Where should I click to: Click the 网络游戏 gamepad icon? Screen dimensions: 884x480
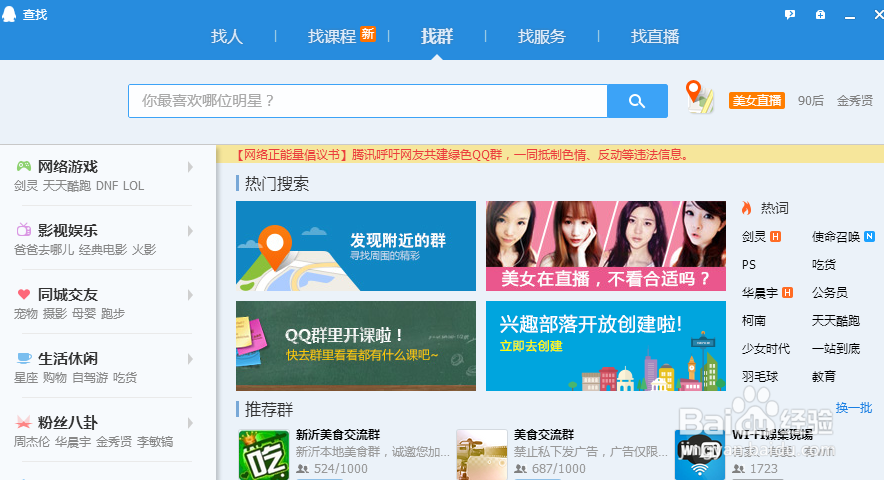(x=24, y=166)
